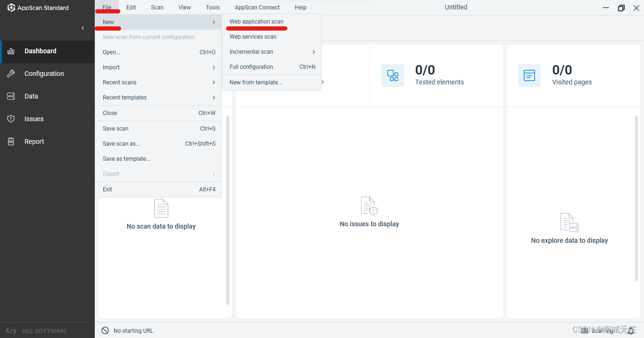Collapse the sidebar with the chevron arrow
The width and height of the screenshot is (644, 338).
83,28
